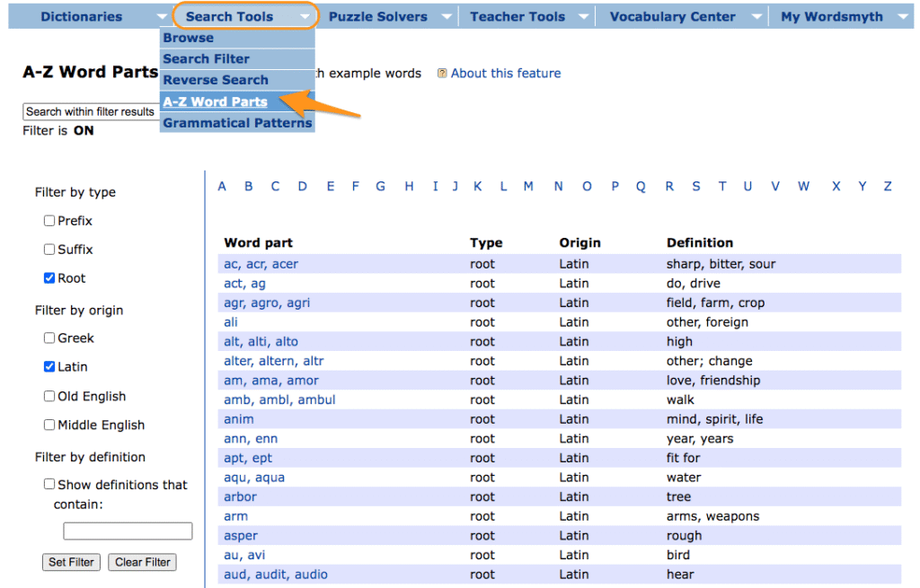Open Grammatical Patterns menu item
This screenshot has height=588, width=920.
tap(237, 123)
